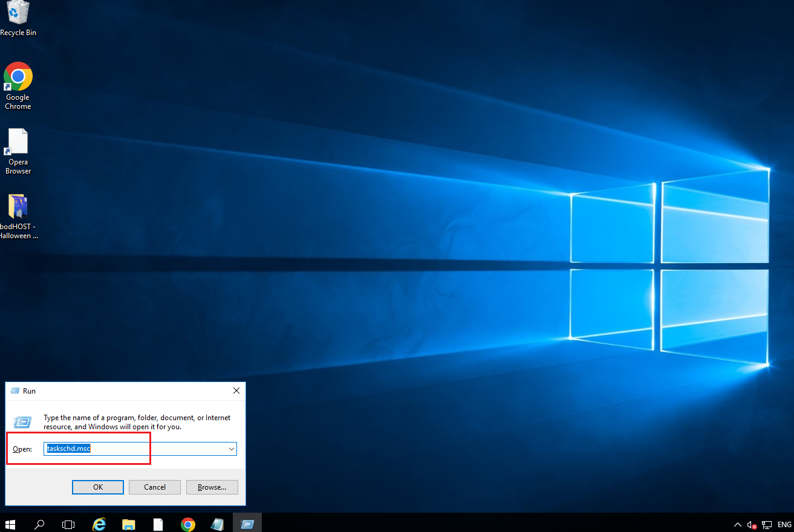
Task: Click the Run program icon beside description
Action: click(22, 422)
